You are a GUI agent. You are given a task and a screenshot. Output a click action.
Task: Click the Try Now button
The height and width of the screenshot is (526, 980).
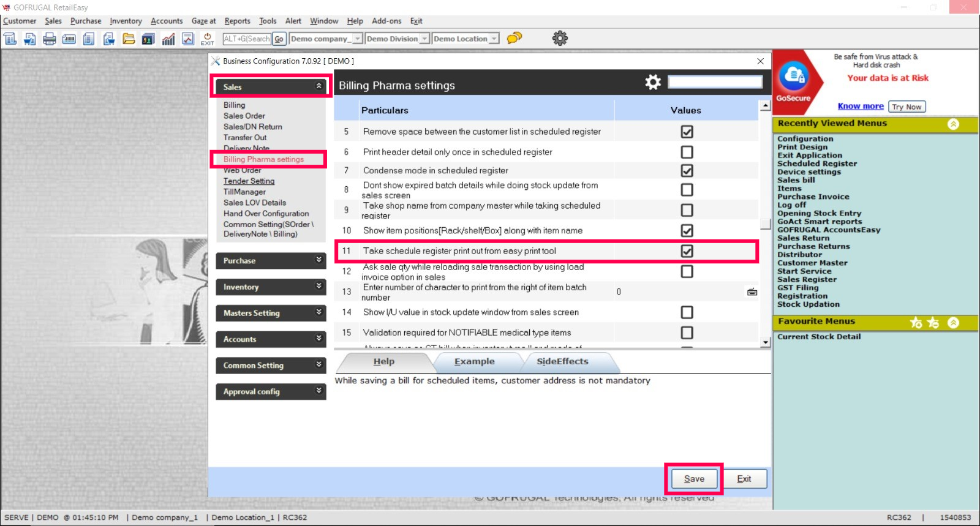click(x=907, y=107)
